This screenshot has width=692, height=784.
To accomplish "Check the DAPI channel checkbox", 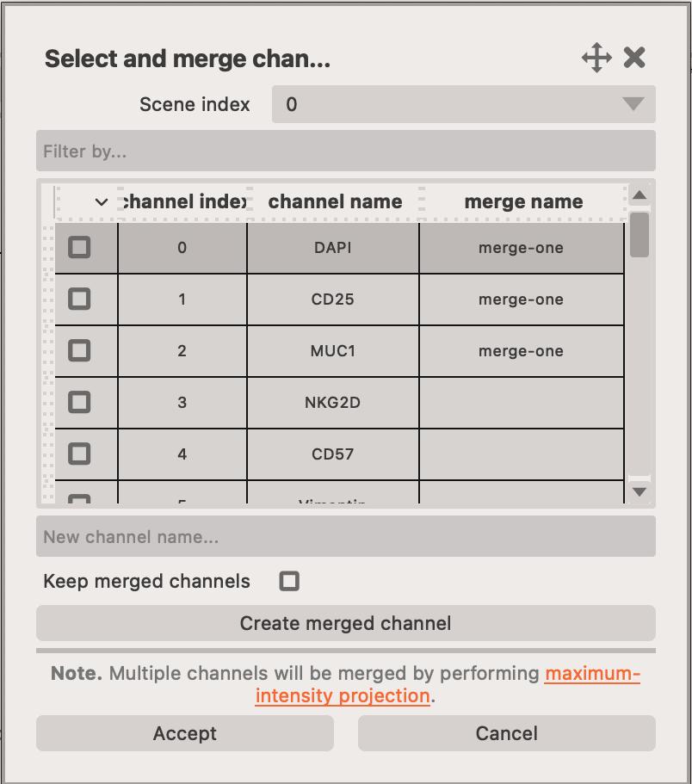I will 79,248.
